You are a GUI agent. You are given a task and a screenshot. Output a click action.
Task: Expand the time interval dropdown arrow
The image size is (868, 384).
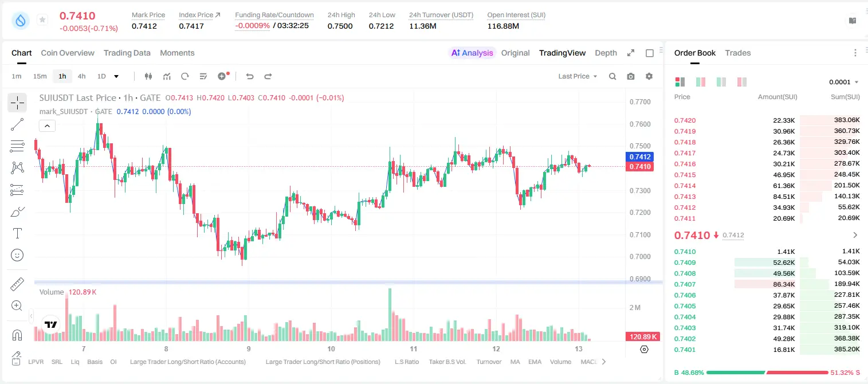pyautogui.click(x=116, y=76)
